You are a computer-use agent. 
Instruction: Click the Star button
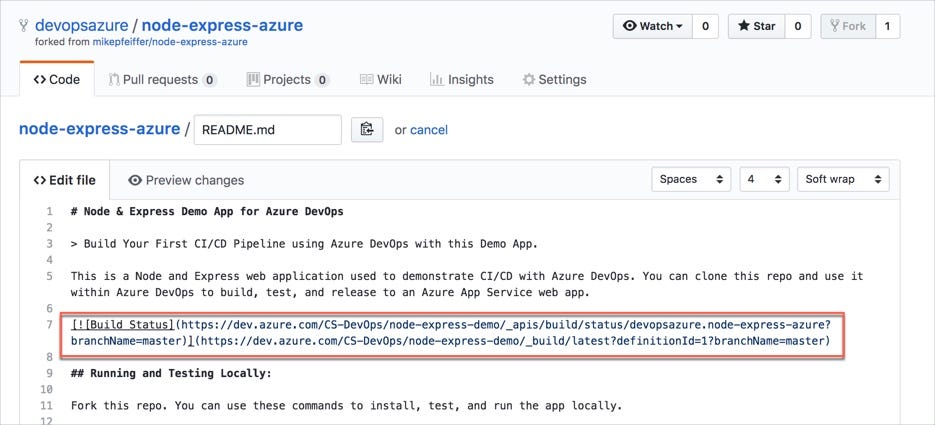pyautogui.click(x=757, y=26)
